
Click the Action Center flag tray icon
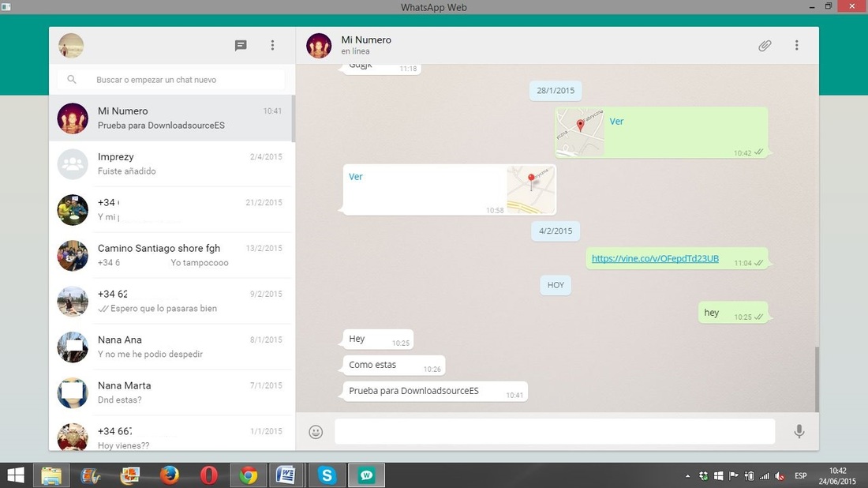point(734,476)
